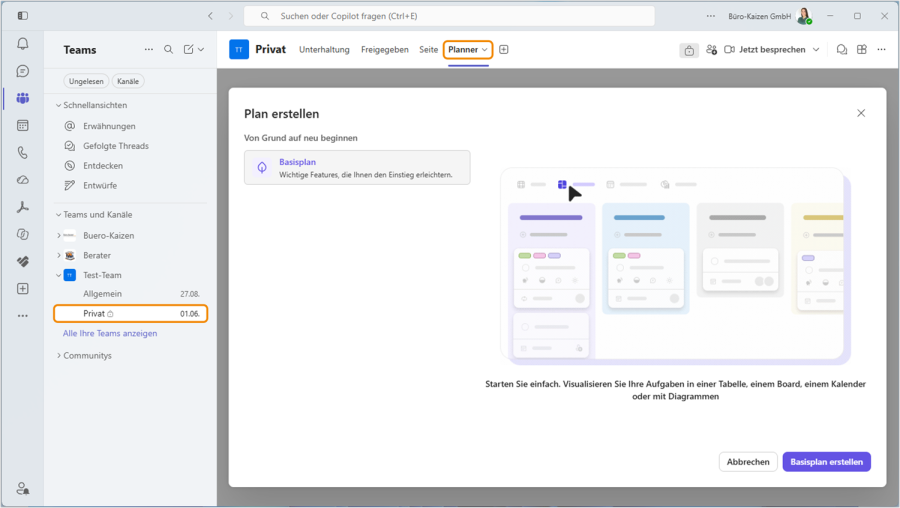
Task: Show more apps ellipsis in left rail
Action: tap(23, 316)
